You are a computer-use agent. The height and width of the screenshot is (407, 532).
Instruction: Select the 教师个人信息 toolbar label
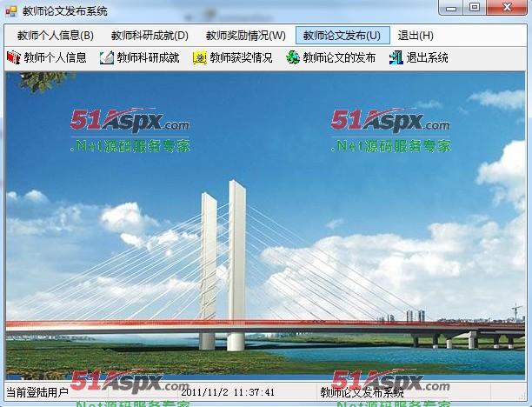pos(56,57)
